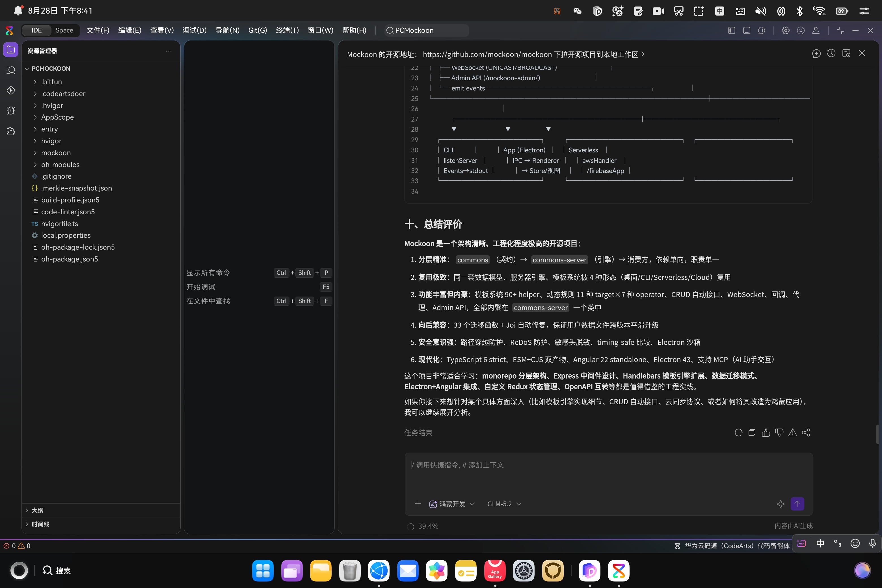
Task: Click the prompt enhance sparkle icon
Action: click(781, 504)
